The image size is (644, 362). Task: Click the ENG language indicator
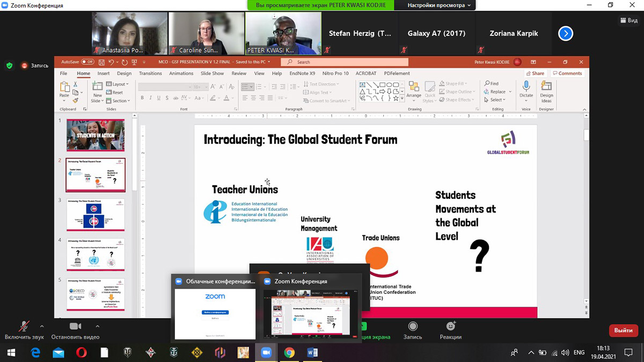(x=579, y=352)
